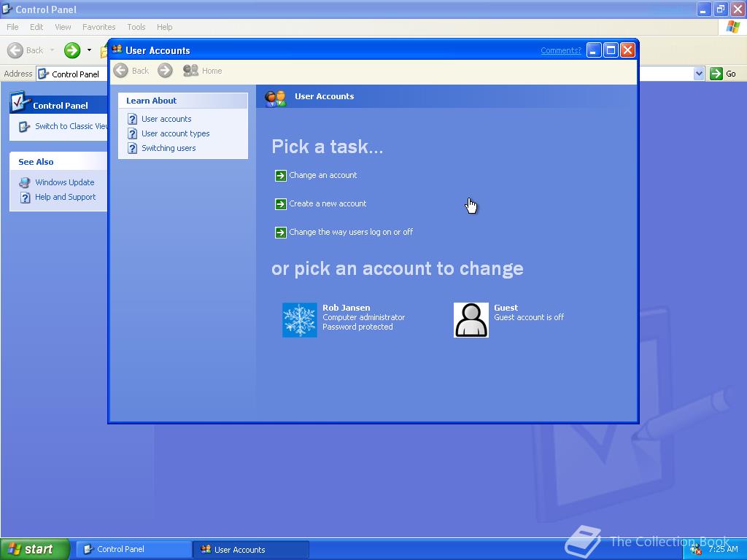Click the Switch to Classic View icon
The width and height of the screenshot is (747, 560).
pos(24,127)
